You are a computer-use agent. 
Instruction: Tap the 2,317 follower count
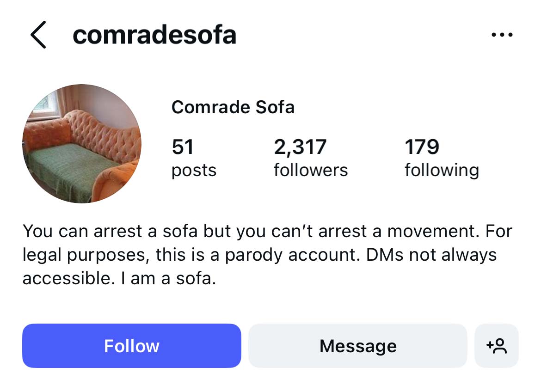(300, 147)
